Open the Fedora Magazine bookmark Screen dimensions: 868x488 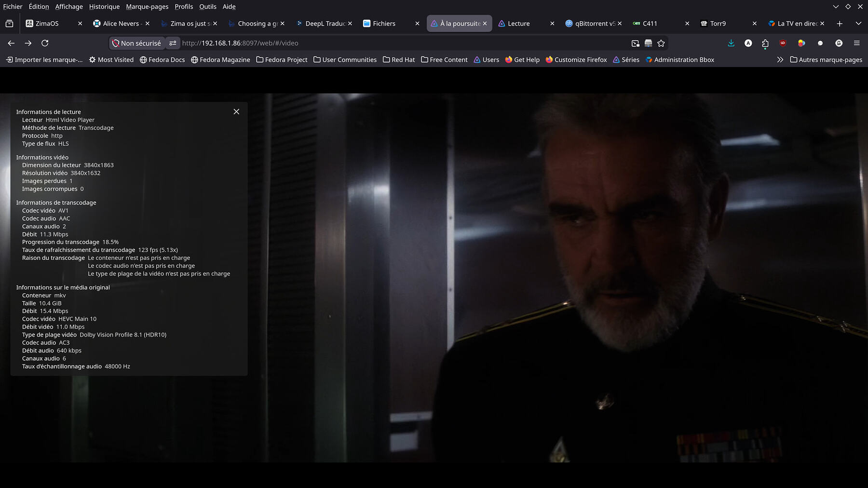tap(220, 60)
